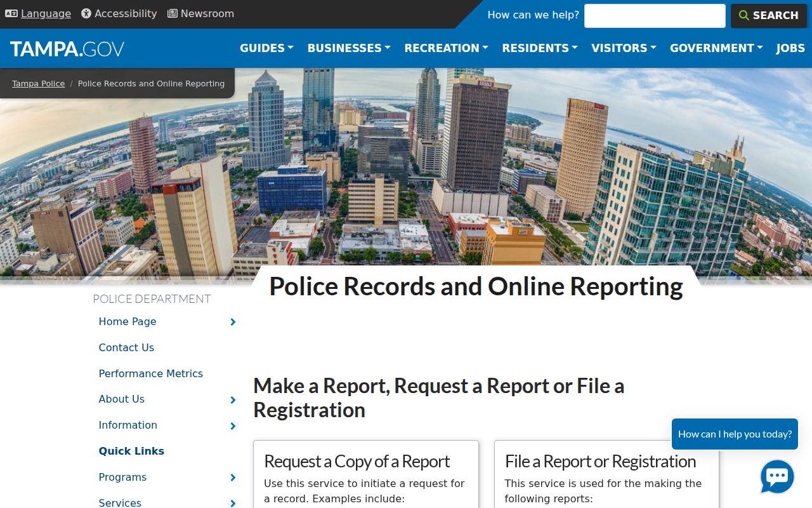Open the Language link
This screenshot has width=812, height=508.
[46, 13]
